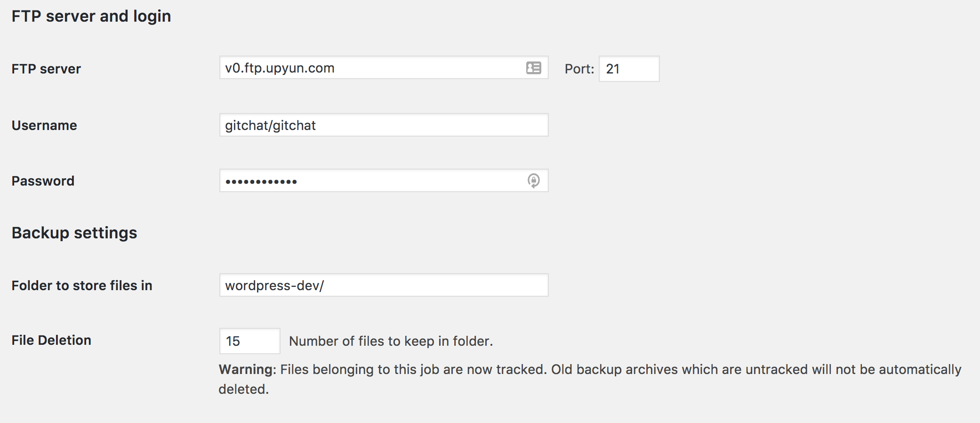Screen dimensions: 980x423
Task: Focus the folder field containing wordpress-dev/
Action: (x=384, y=285)
